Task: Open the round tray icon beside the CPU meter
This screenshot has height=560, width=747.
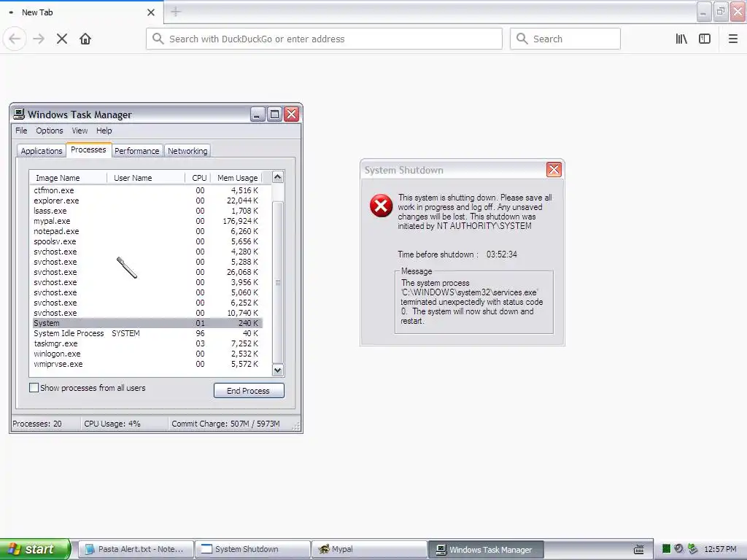Action: pos(679,549)
